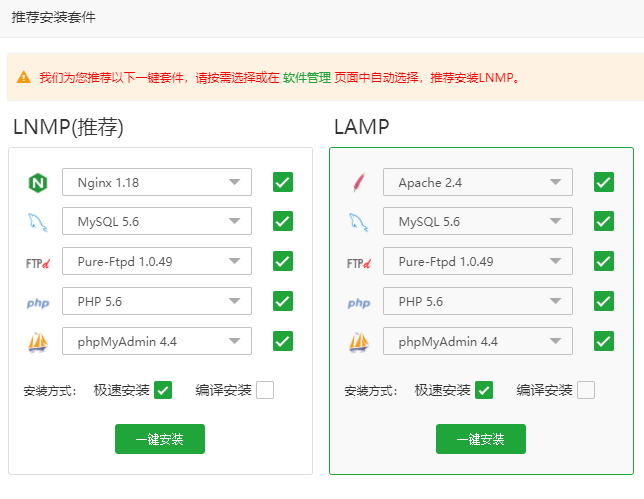Expand the PHP 5.6 dropdown under LNMP
This screenshot has height=499, width=644.
pyautogui.click(x=157, y=301)
